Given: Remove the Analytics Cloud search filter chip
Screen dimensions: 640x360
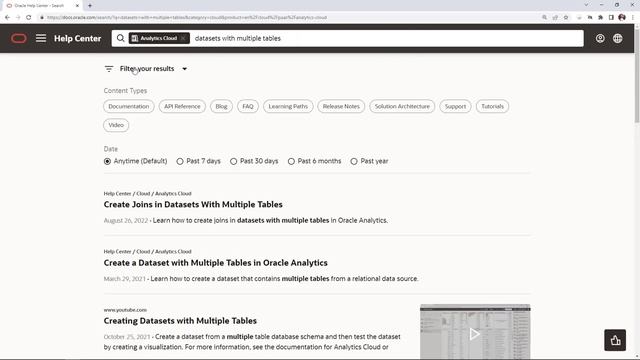Looking at the screenshot, I should coord(183,38).
